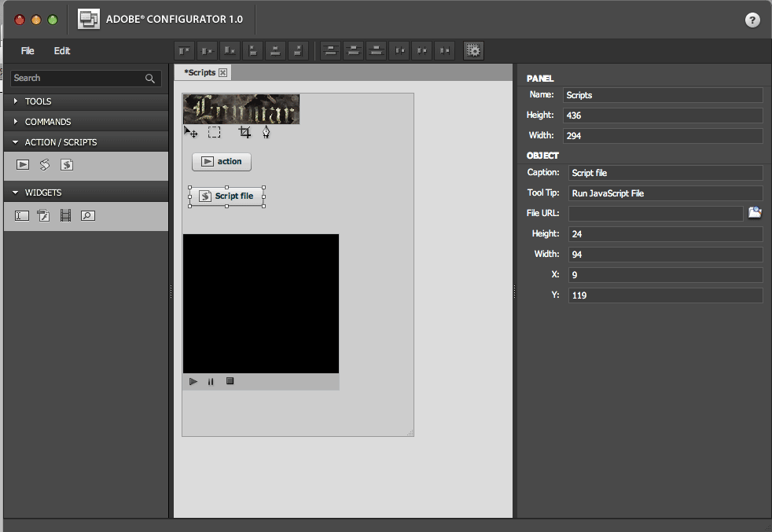Select the video player widget icon

point(66,215)
